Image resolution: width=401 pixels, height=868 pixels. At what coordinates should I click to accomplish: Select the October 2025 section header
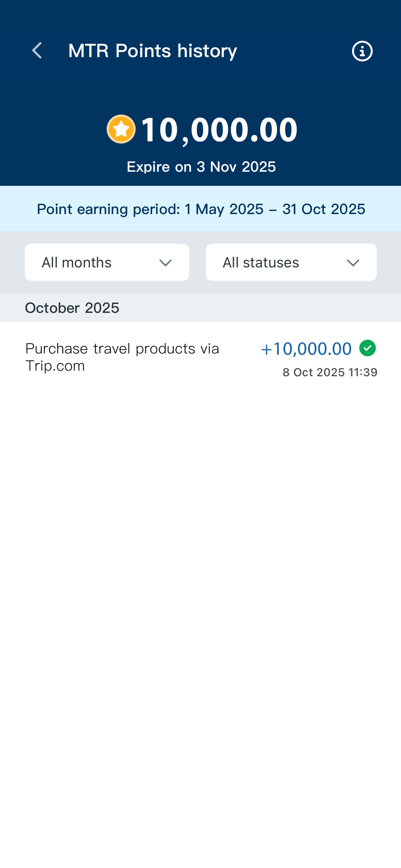coord(72,308)
